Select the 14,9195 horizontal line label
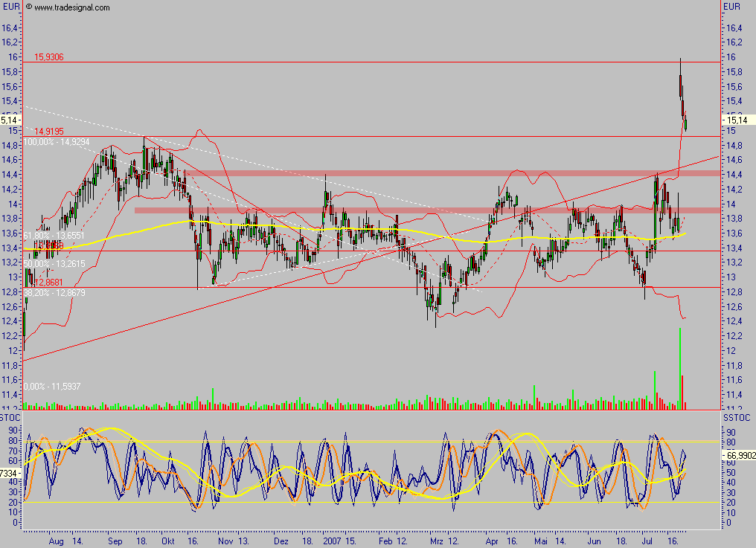 [49, 131]
